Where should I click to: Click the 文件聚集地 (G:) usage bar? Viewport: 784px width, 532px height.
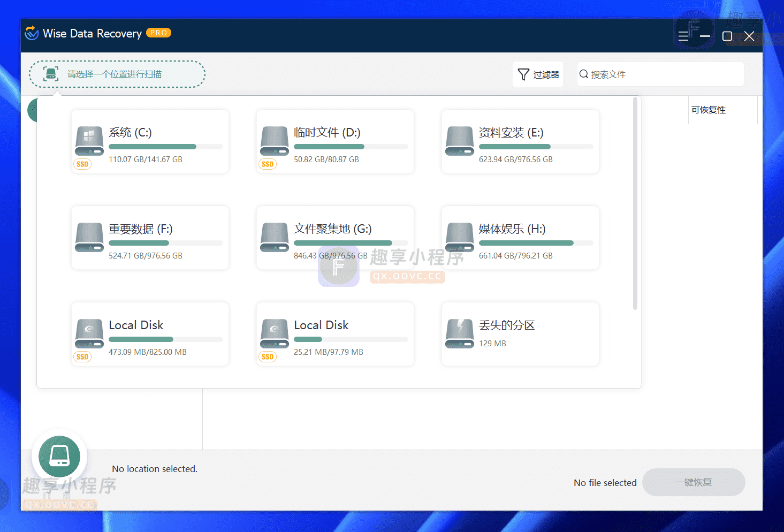pos(351,243)
